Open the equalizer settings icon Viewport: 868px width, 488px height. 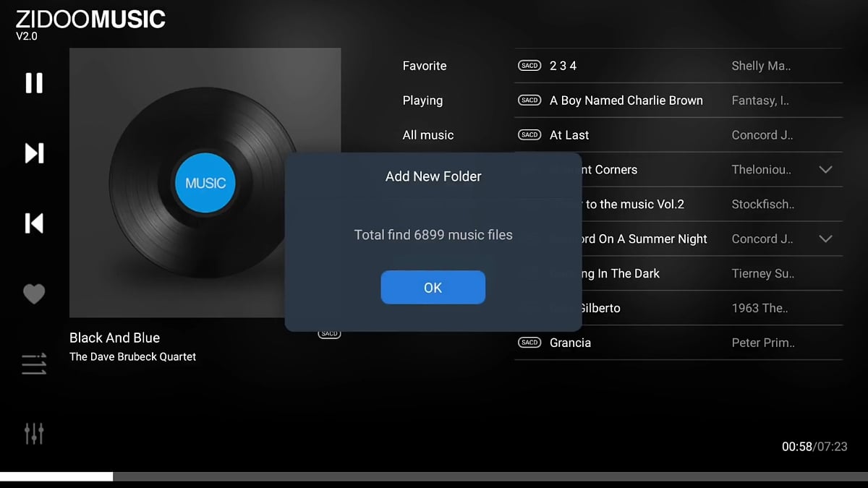pyautogui.click(x=33, y=433)
